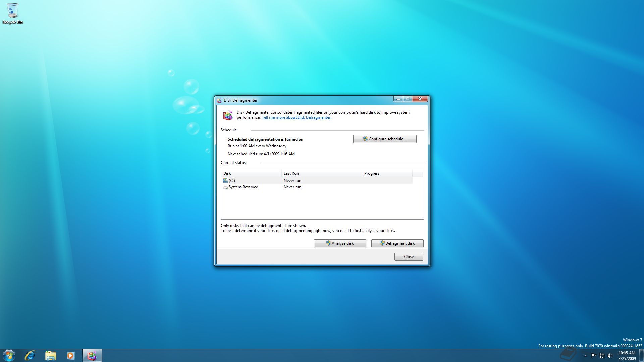Click Never run in the (C:) row
Image resolution: width=644 pixels, height=362 pixels.
(292, 181)
